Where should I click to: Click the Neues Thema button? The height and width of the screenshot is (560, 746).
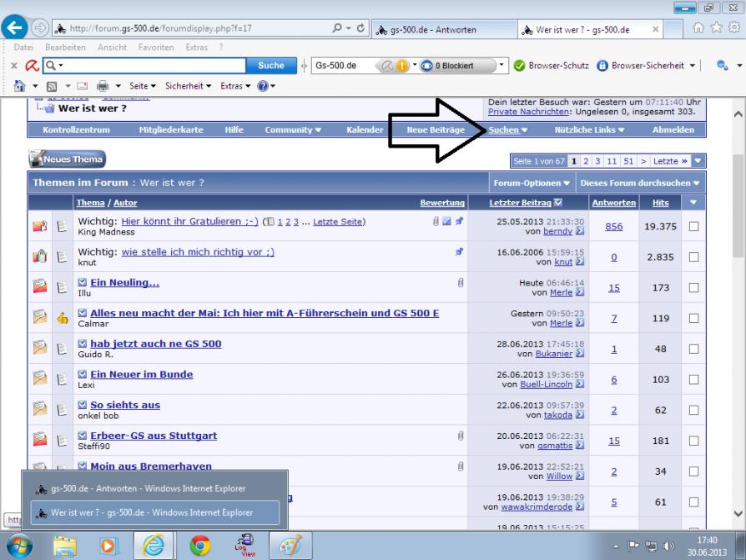tap(68, 159)
